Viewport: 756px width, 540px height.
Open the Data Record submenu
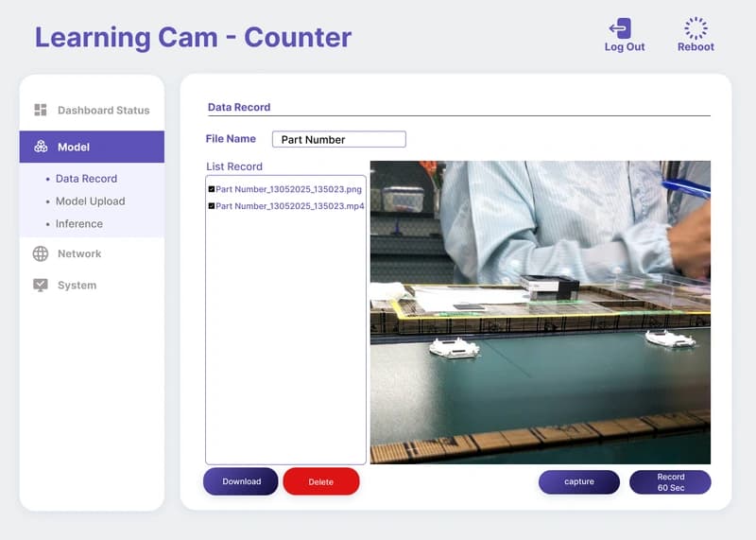(86, 179)
